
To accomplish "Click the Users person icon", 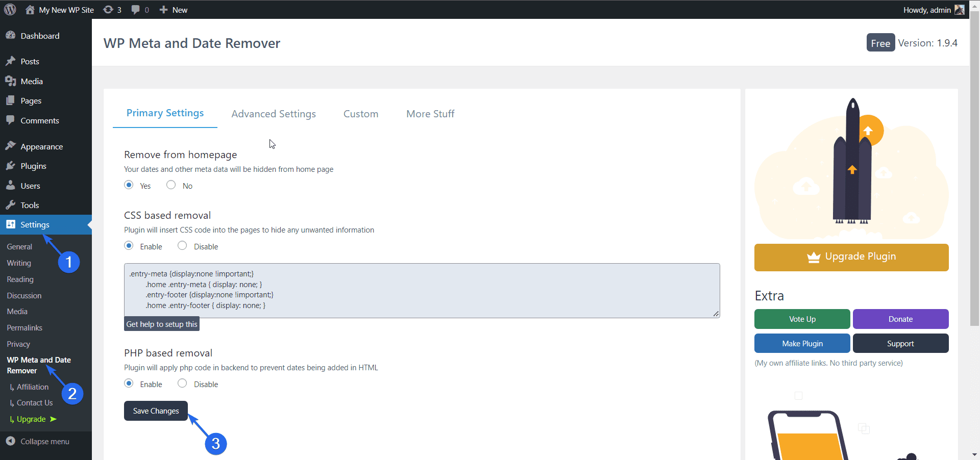I will [11, 186].
